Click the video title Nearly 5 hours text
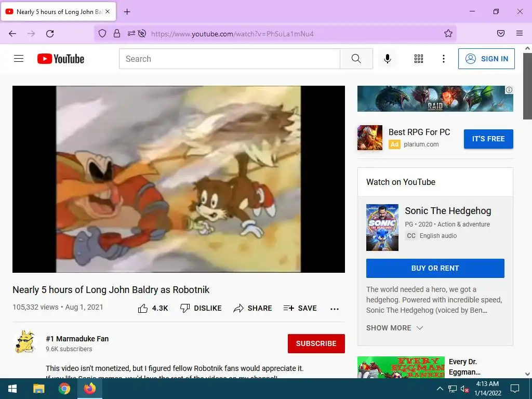 coord(111,290)
